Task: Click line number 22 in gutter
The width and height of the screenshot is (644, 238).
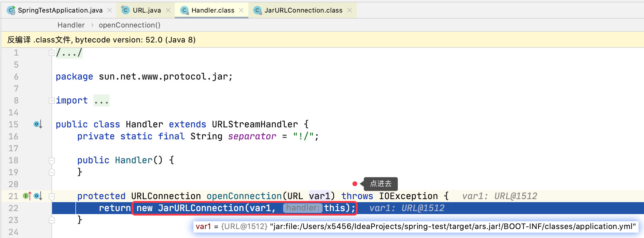Action: tap(13, 208)
